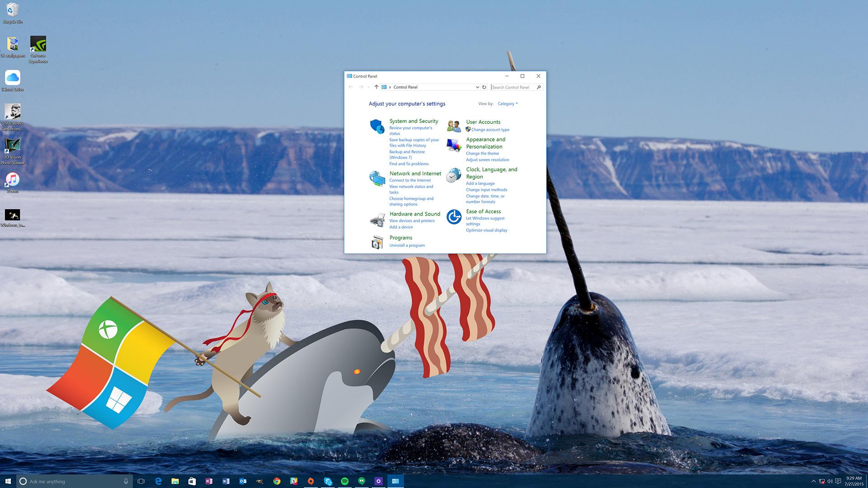Click the Programs icon in Control Panel
Screen dimensions: 868x488
[x=377, y=241]
